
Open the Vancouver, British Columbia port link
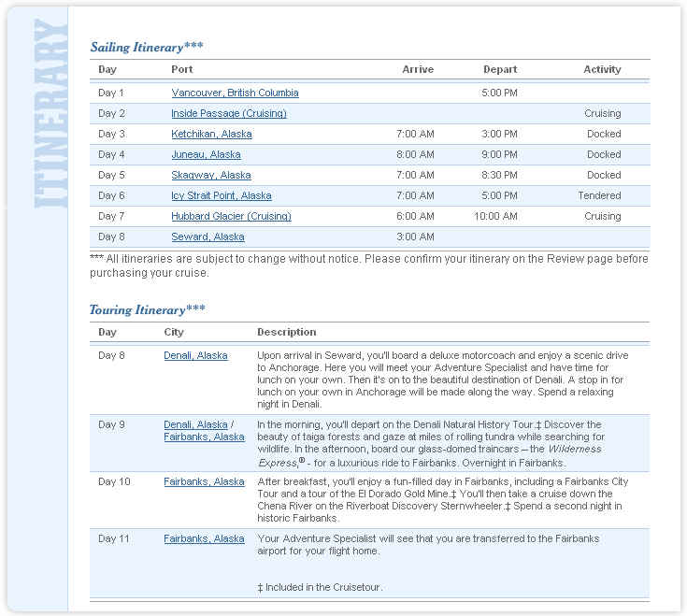235,93
